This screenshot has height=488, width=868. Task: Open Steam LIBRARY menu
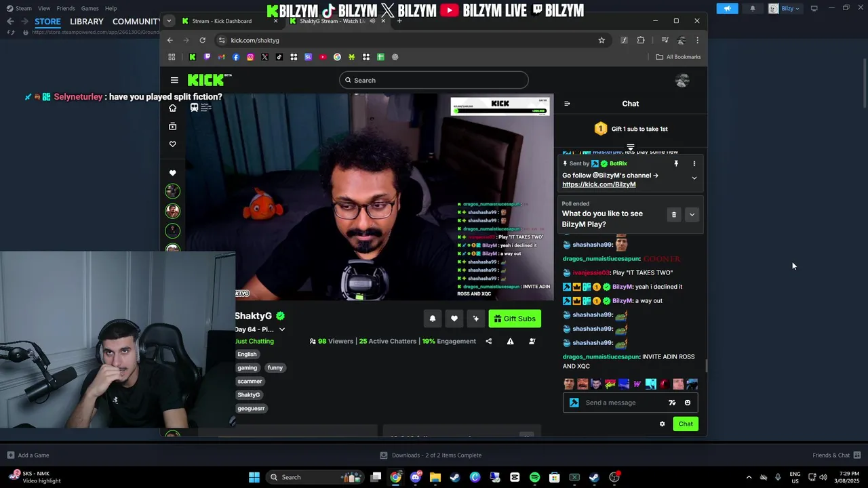[x=87, y=22]
